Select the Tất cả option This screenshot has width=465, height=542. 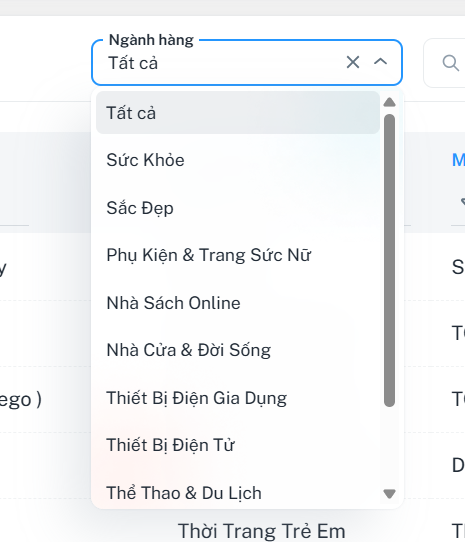pos(238,113)
